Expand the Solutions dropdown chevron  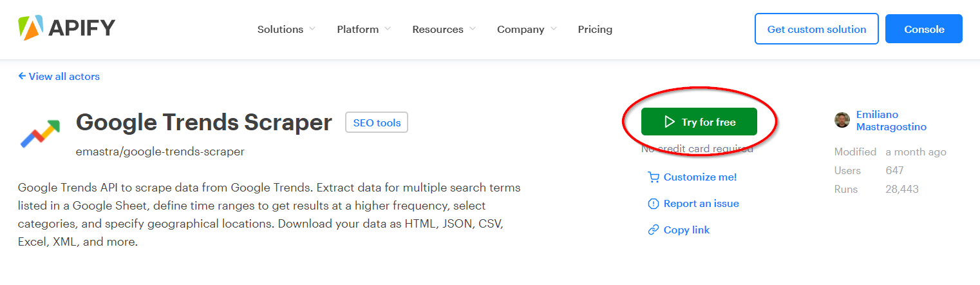tap(312, 29)
